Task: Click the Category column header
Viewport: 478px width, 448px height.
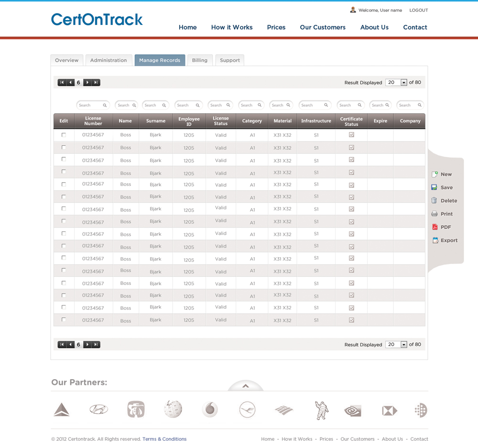Action: 252,121
